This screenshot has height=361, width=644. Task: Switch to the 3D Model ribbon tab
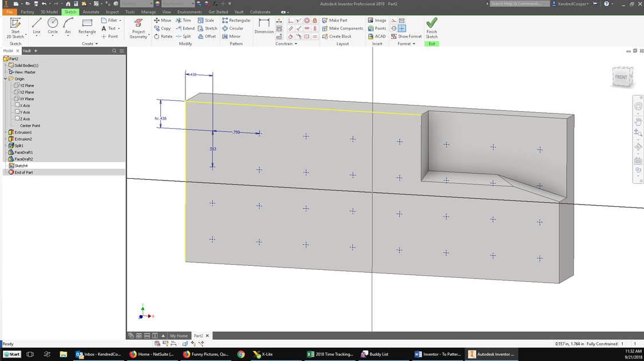[x=49, y=11]
